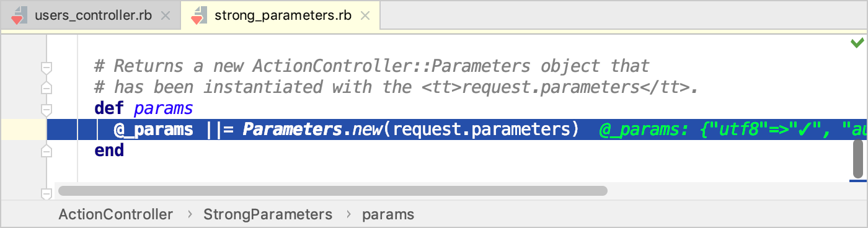Click the gutter beside the highlighted execution line

[24, 130]
